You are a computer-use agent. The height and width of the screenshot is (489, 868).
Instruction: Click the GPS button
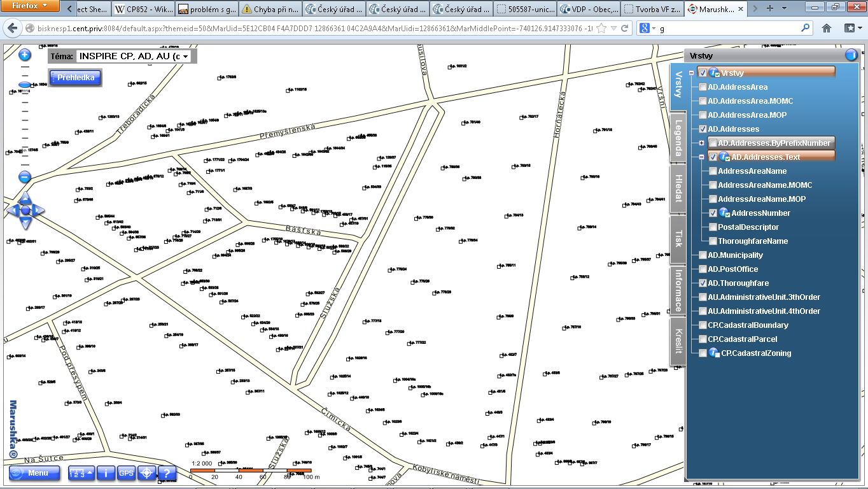tap(127, 473)
